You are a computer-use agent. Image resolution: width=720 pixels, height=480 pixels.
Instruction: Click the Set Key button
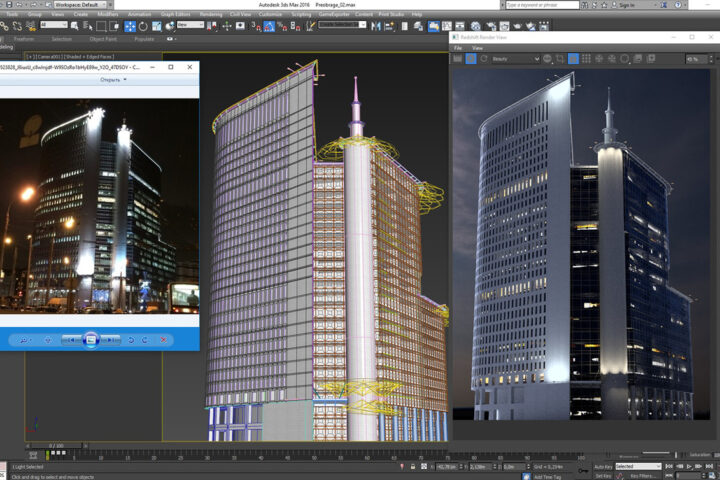603,476
